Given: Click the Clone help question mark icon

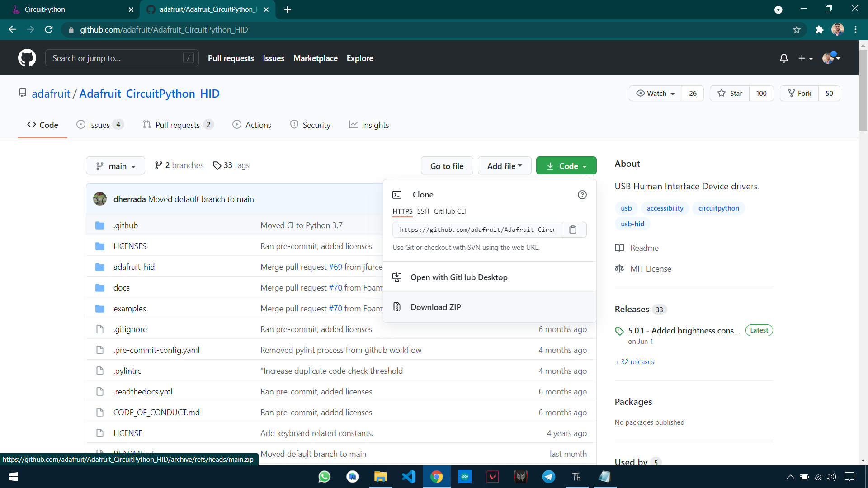Looking at the screenshot, I should (582, 195).
